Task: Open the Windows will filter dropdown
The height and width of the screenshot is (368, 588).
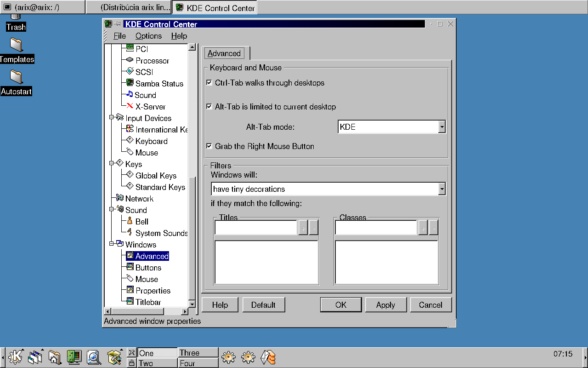Action: (x=328, y=189)
